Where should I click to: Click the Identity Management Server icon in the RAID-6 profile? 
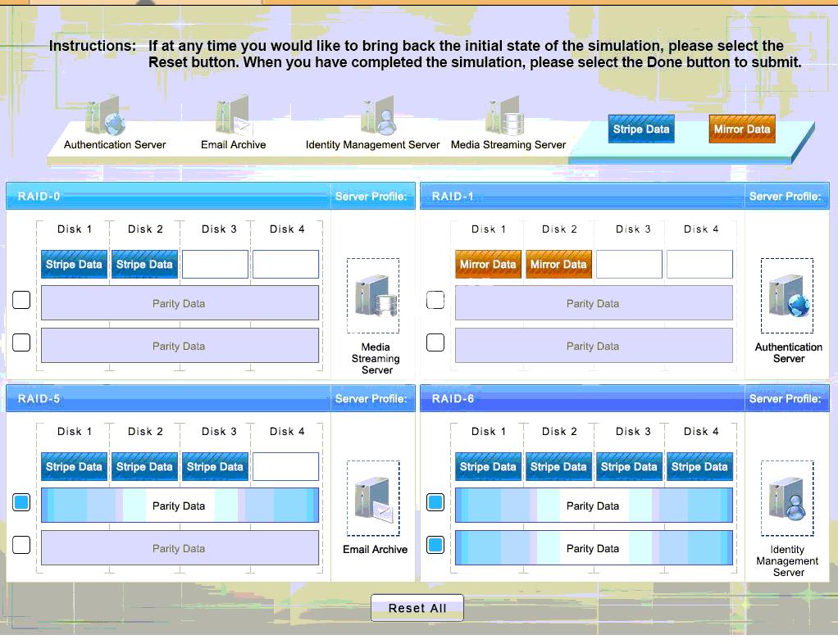[787, 498]
